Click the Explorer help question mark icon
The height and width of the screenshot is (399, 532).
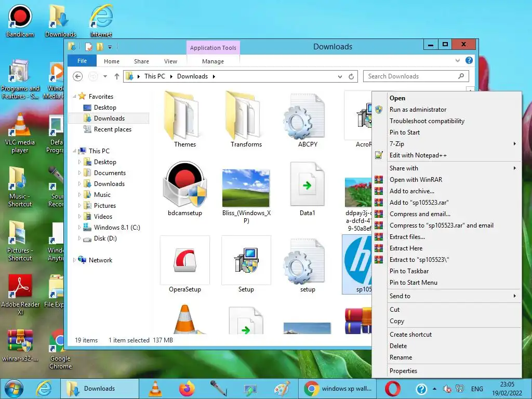coord(469,60)
